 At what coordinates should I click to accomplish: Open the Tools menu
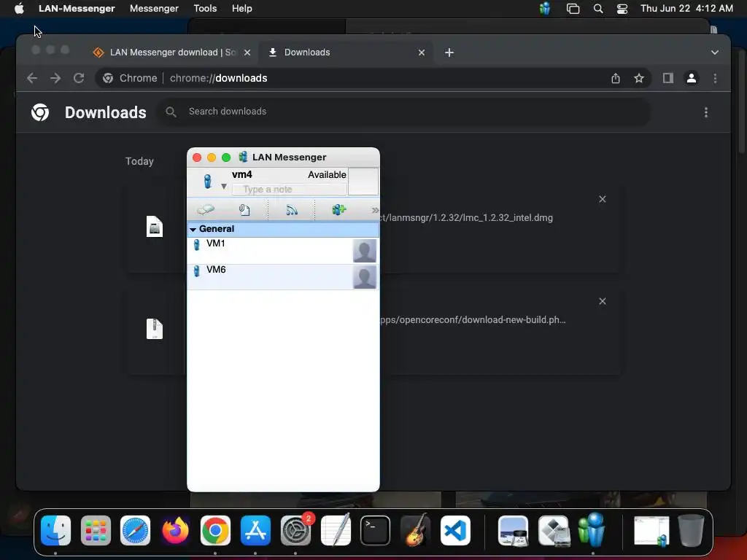coord(205,9)
